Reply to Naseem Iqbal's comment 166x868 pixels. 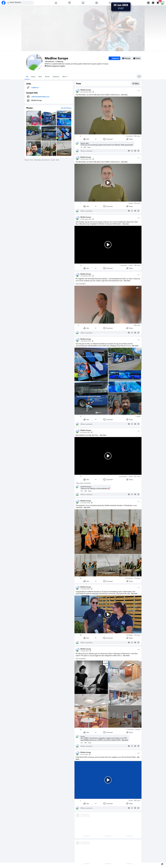[x=89, y=147]
